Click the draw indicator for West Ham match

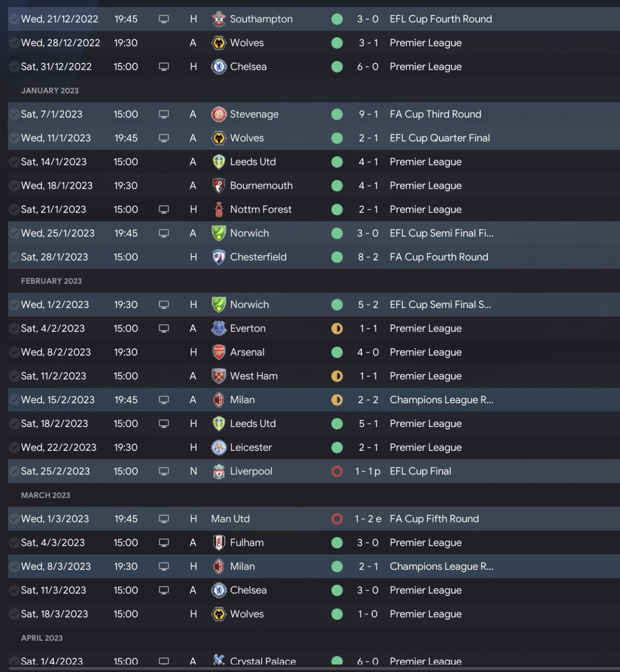pyautogui.click(x=337, y=376)
